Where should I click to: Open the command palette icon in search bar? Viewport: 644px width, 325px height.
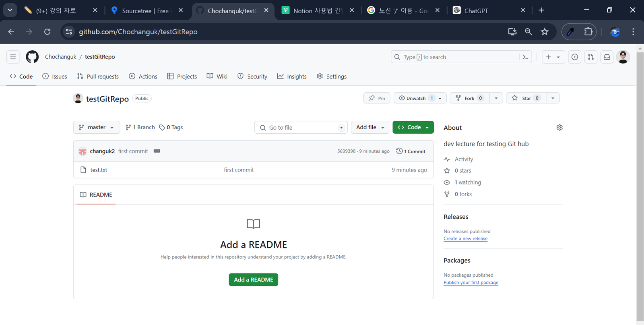tap(525, 57)
